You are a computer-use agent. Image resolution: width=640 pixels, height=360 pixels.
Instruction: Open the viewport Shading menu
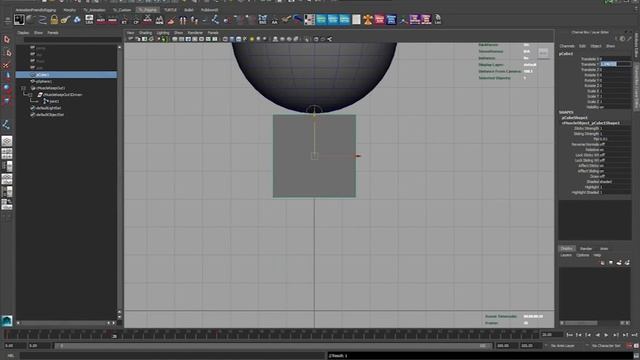[x=145, y=33]
